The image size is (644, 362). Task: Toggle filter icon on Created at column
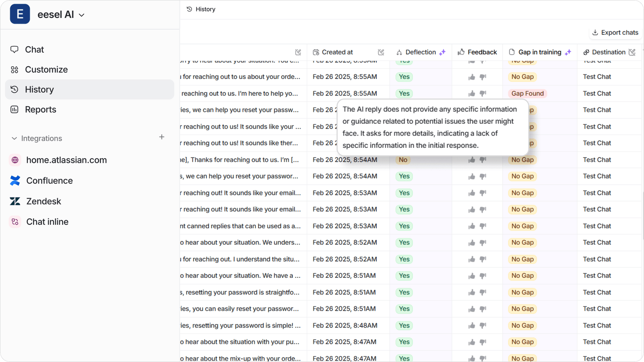tap(381, 52)
